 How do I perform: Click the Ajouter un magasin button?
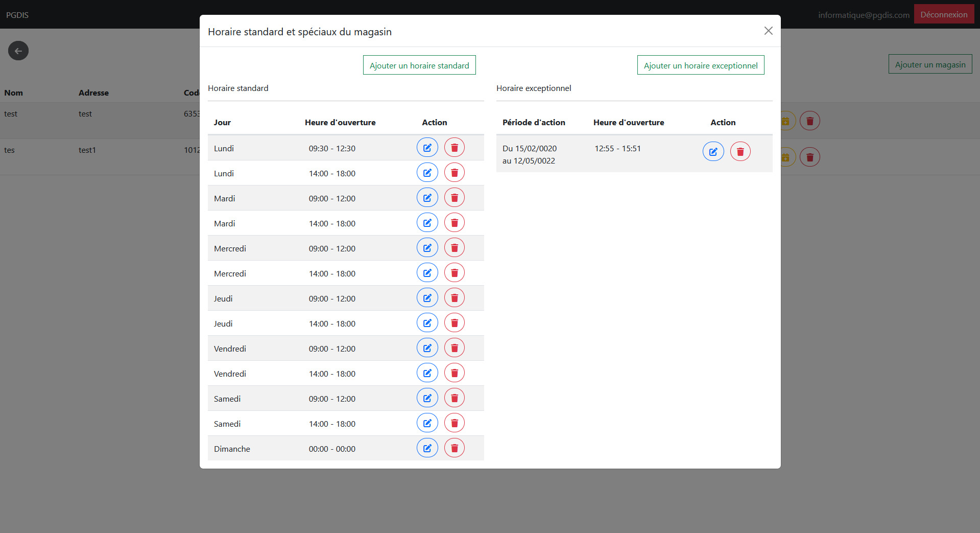click(930, 64)
